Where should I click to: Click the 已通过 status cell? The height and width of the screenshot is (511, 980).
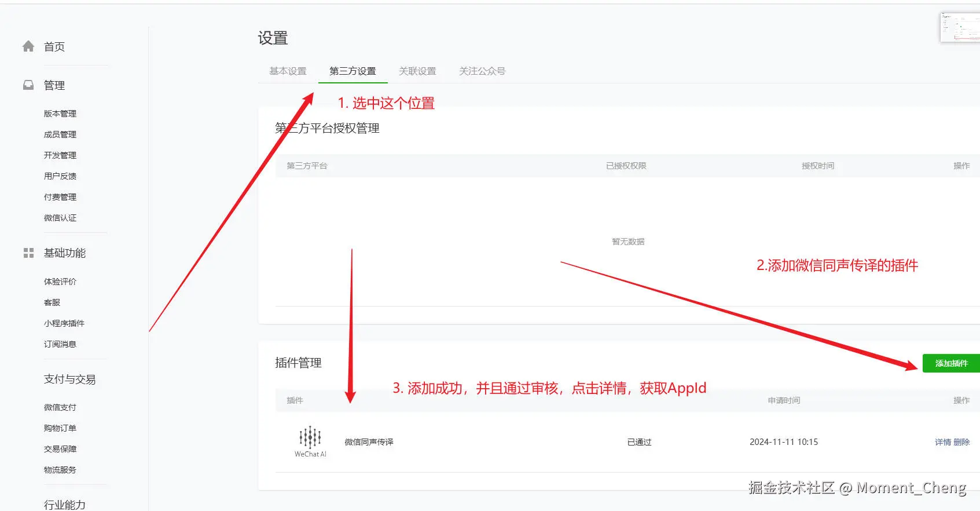[640, 442]
